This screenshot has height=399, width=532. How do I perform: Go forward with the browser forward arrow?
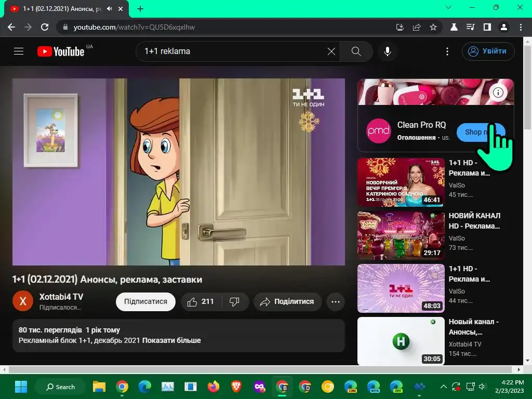(28, 27)
